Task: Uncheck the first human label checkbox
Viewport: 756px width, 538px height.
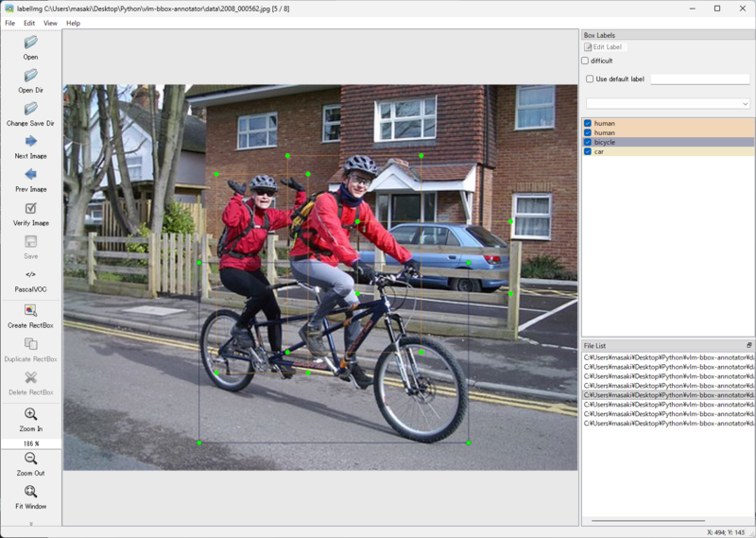Action: tap(588, 124)
